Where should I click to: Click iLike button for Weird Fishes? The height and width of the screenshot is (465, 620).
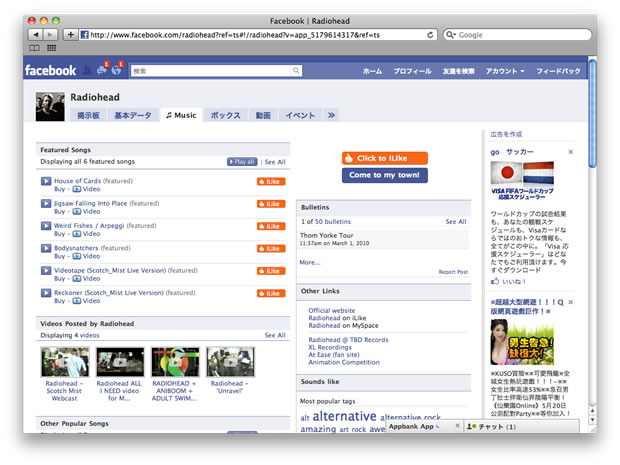click(x=271, y=226)
